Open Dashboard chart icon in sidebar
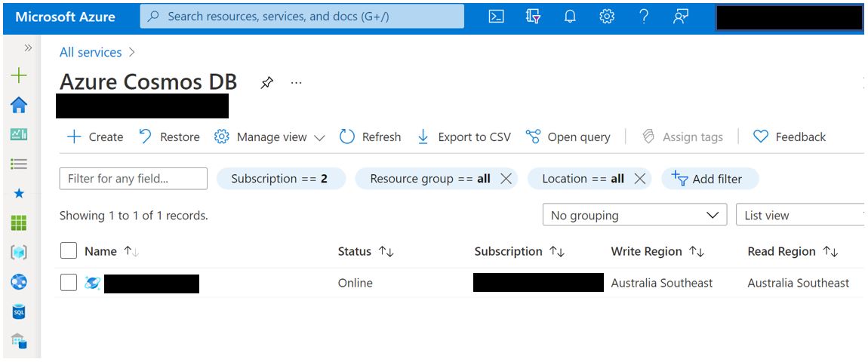The width and height of the screenshot is (868, 362). (19, 134)
